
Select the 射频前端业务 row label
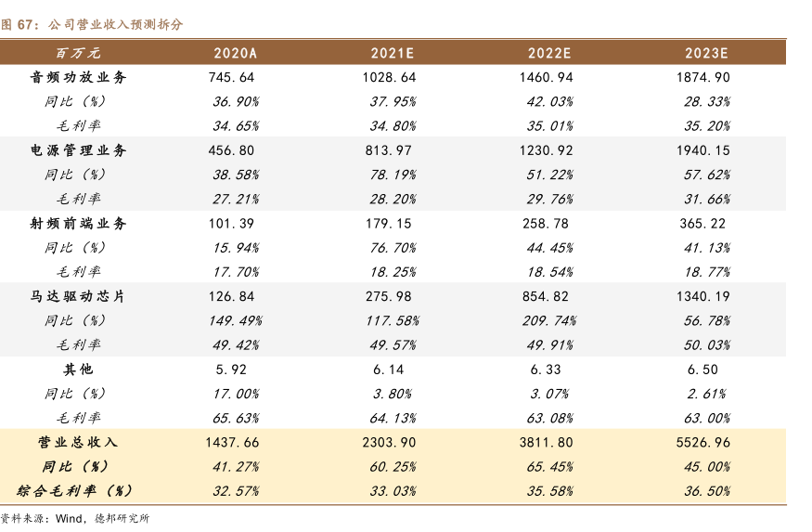coord(79,223)
